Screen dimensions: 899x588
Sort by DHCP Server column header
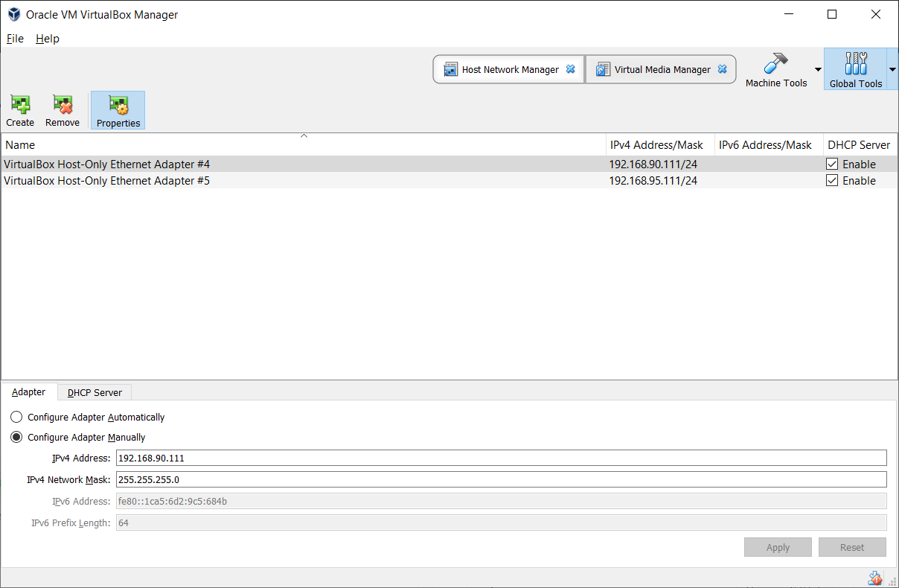click(x=860, y=145)
